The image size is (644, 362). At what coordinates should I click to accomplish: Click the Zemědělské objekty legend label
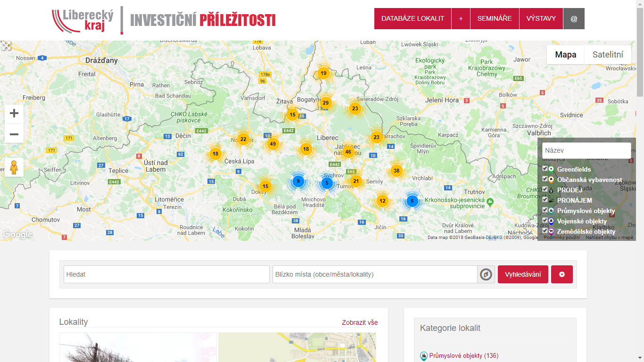[586, 231]
